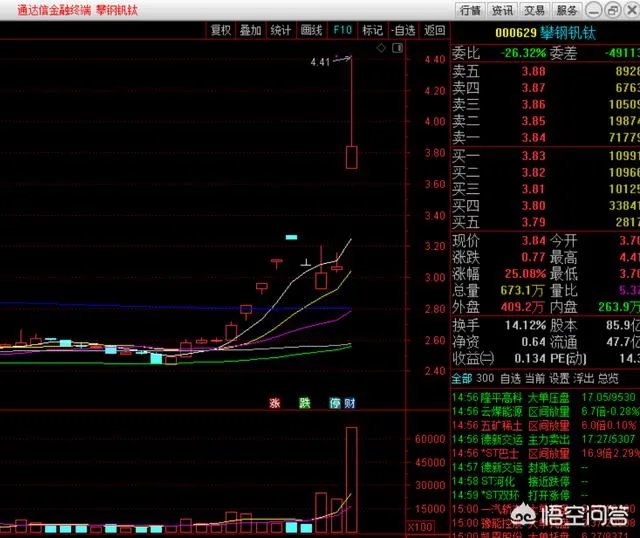This screenshot has width=640, height=538.
Task: Click 卖三 price 3.86
Action: [533, 104]
